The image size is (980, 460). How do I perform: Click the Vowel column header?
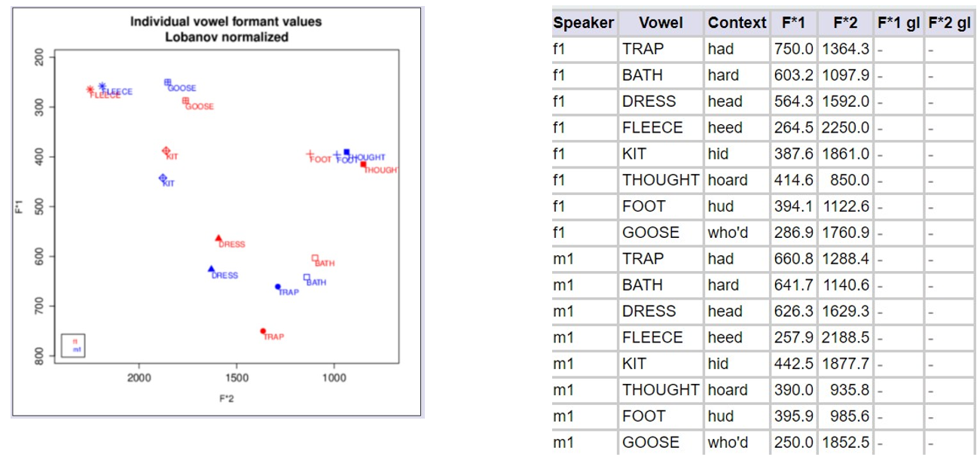click(x=661, y=23)
